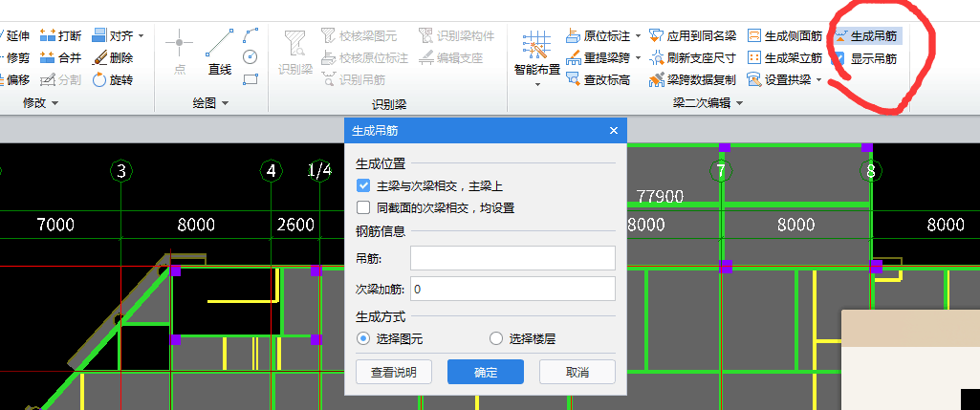Expand the 绘图 panel group

210,103
